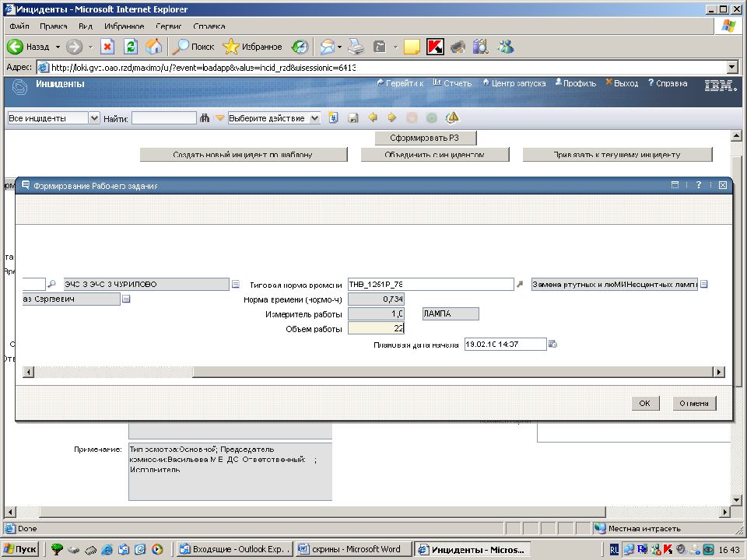Viewport: 747px width, 560px height.
Task: Open detail icon next to ЭЧС 3 ЧУРИЛОВО
Action: tap(235, 284)
